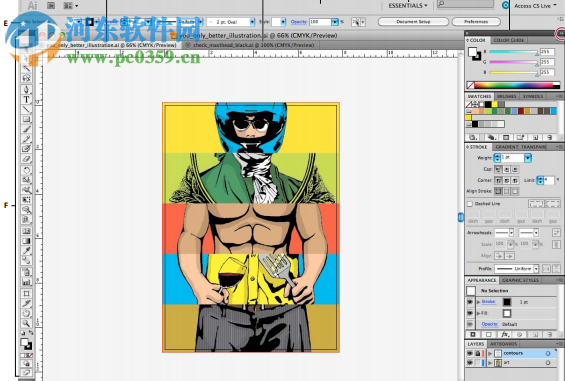
Task: Open Access CS Live menu
Action: 535,6
